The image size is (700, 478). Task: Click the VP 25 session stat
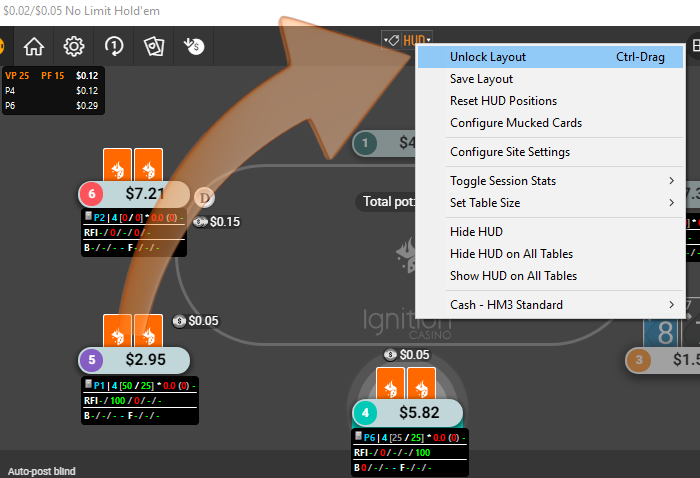point(17,76)
